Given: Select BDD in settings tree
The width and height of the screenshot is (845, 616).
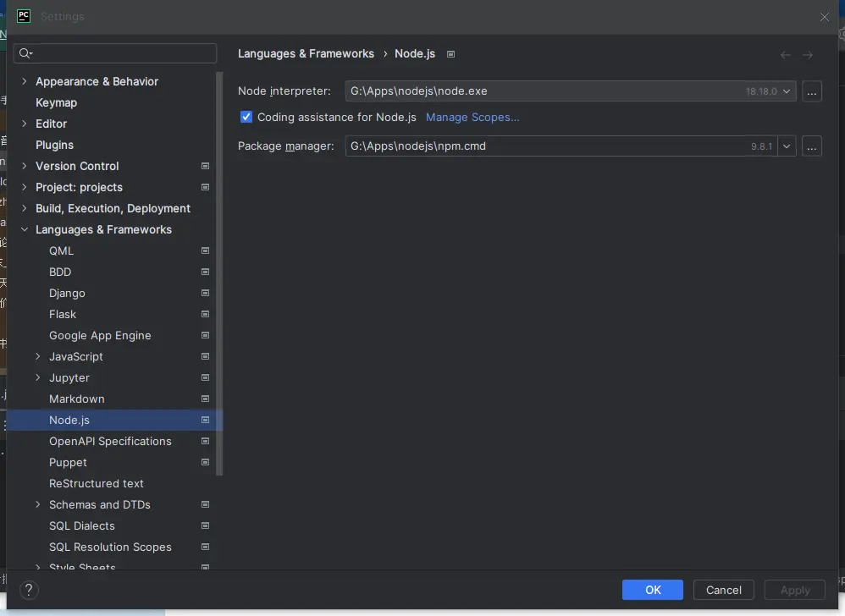Looking at the screenshot, I should [60, 272].
